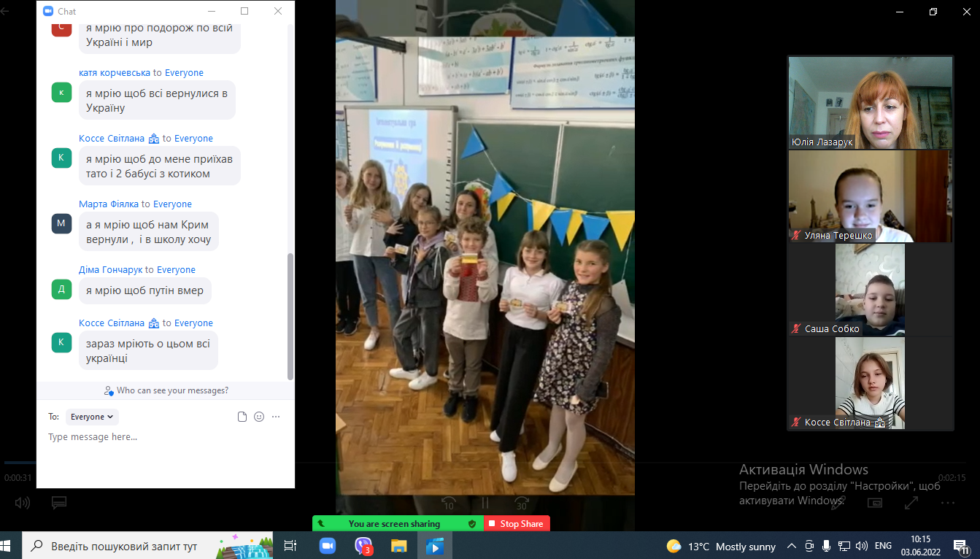Skip forward 30 seconds in video
Screen dimensions: 980x559
tap(521, 503)
